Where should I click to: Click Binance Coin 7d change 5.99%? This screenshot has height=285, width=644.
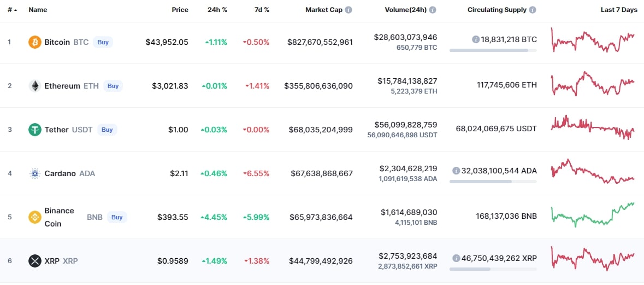click(256, 217)
